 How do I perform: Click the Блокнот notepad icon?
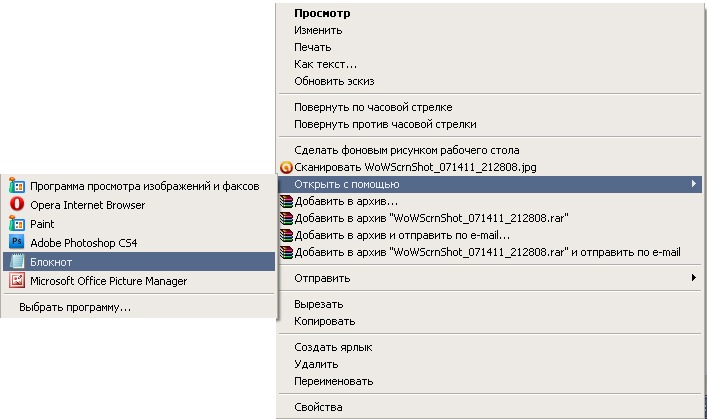17,262
